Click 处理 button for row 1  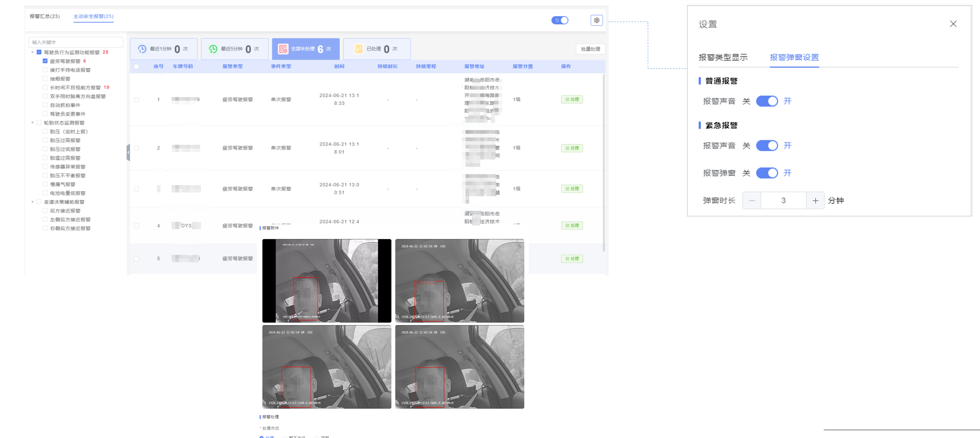tap(572, 100)
